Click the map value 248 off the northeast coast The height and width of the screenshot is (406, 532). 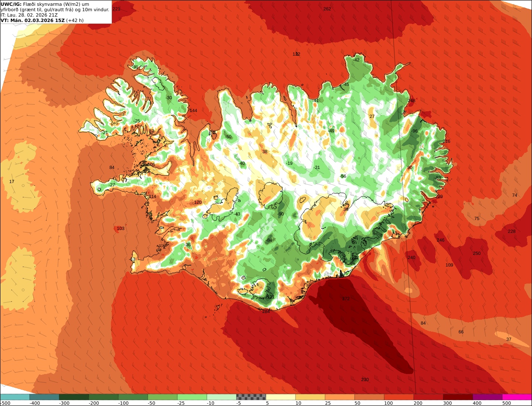point(411,100)
